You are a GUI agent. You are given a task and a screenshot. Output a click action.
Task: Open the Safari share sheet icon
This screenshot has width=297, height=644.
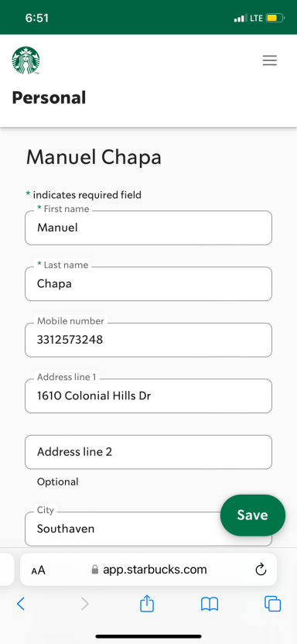147,603
